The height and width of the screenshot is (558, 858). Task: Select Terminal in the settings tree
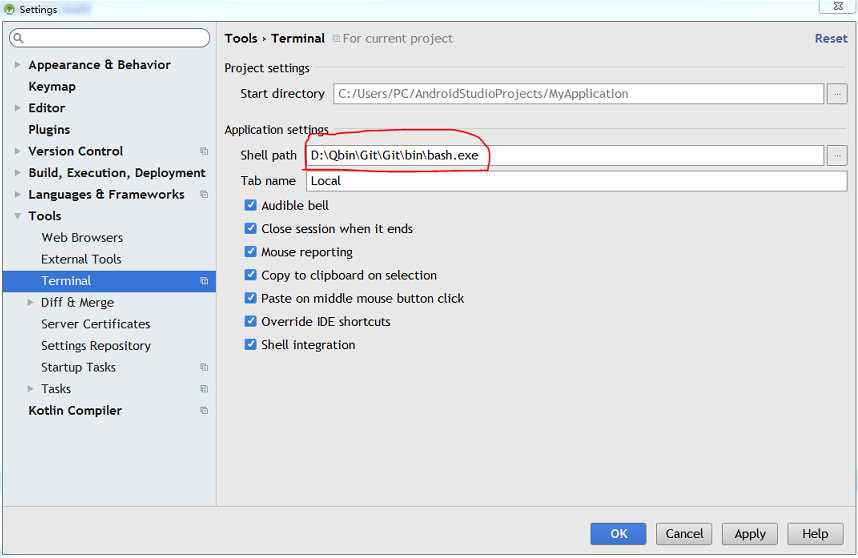109,281
